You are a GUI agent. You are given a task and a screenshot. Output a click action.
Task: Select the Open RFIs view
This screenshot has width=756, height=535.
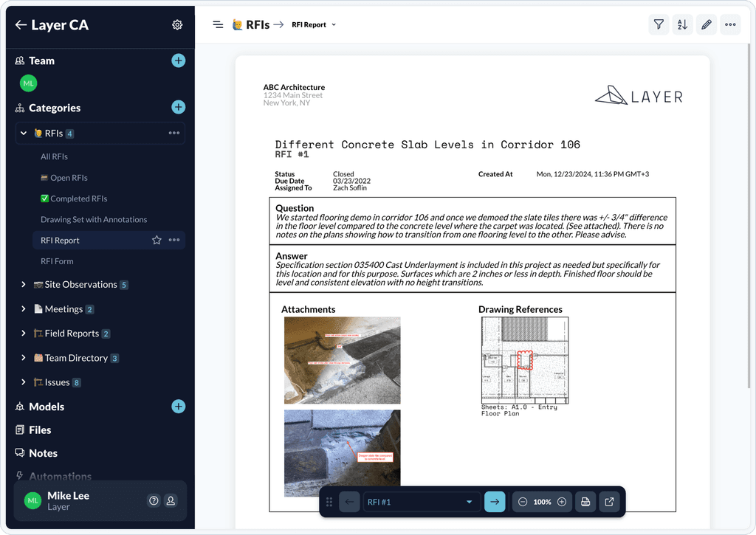pyautogui.click(x=64, y=178)
